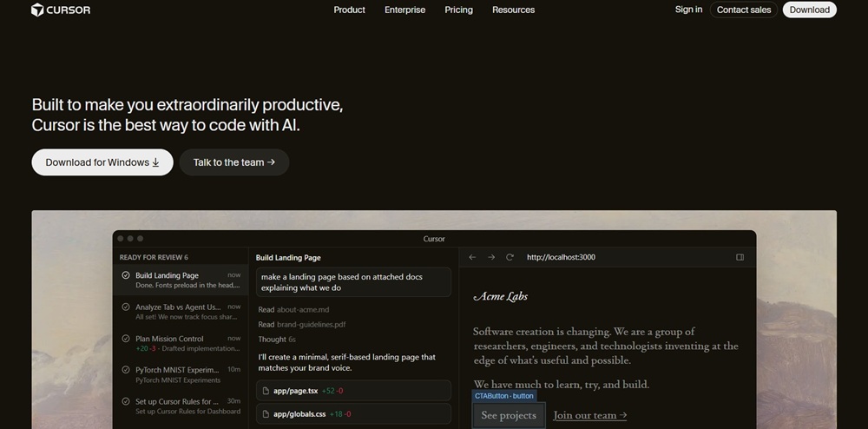Click the app/globals.css file icon
The image size is (868, 429).
click(266, 414)
